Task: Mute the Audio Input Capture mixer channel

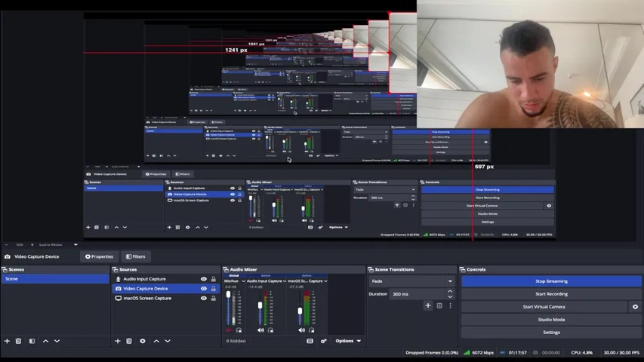Action: [x=260, y=330]
